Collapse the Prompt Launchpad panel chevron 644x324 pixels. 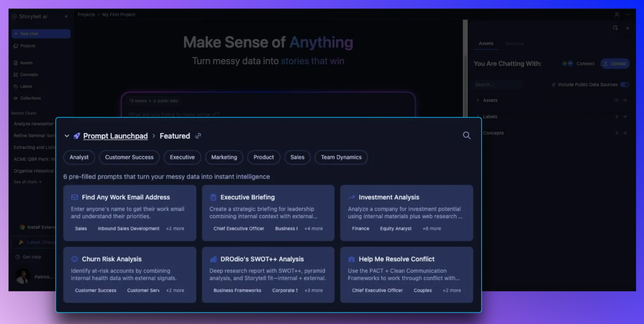pos(67,136)
